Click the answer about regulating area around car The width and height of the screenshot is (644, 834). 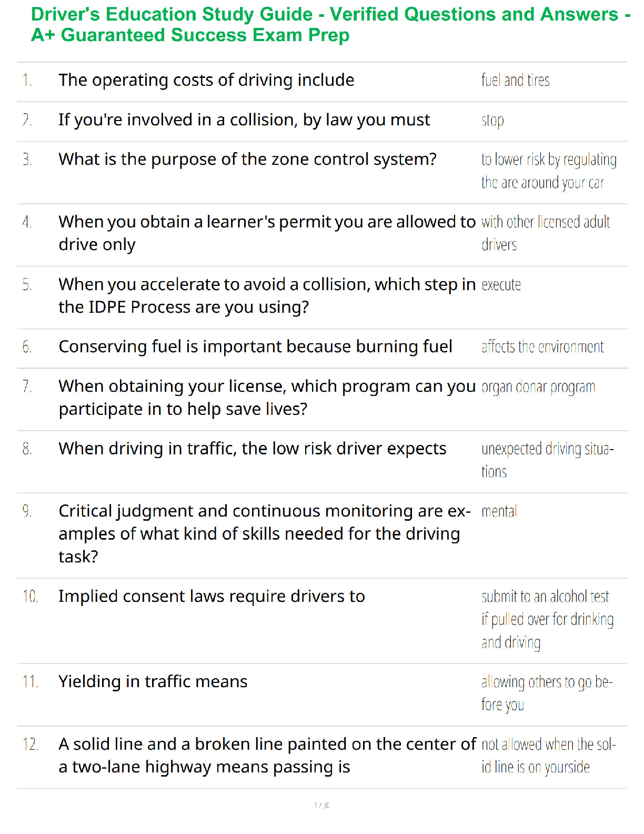click(x=549, y=171)
